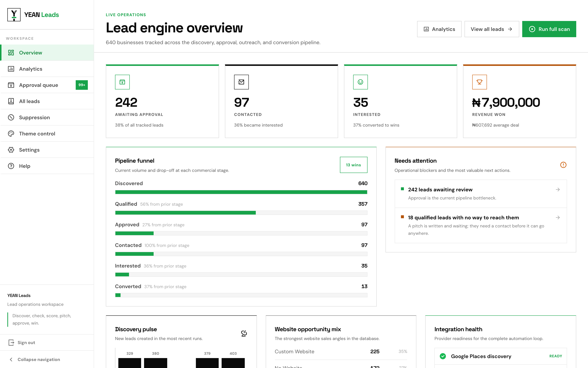588x368 pixels.
Task: Click the Settings gear icon
Action: point(11,150)
